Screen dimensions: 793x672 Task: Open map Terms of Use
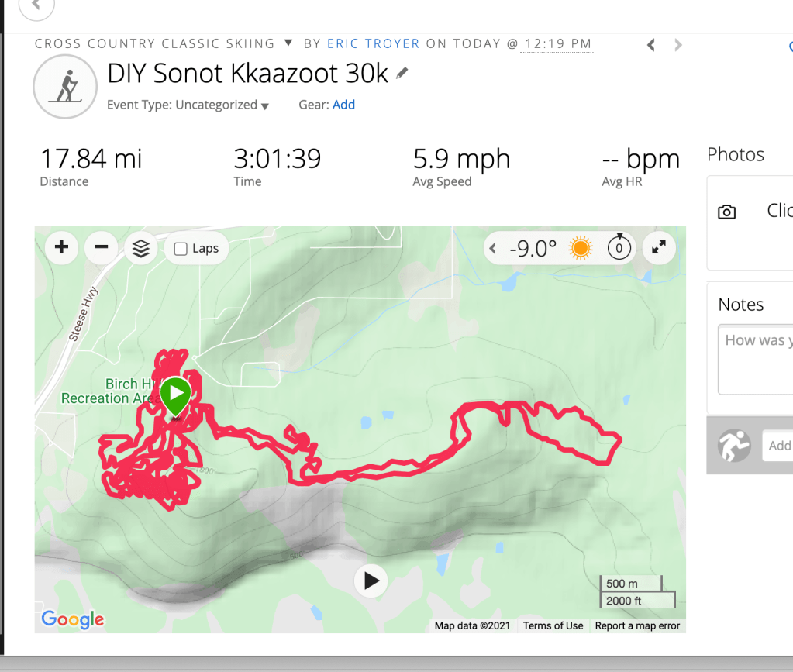553,625
